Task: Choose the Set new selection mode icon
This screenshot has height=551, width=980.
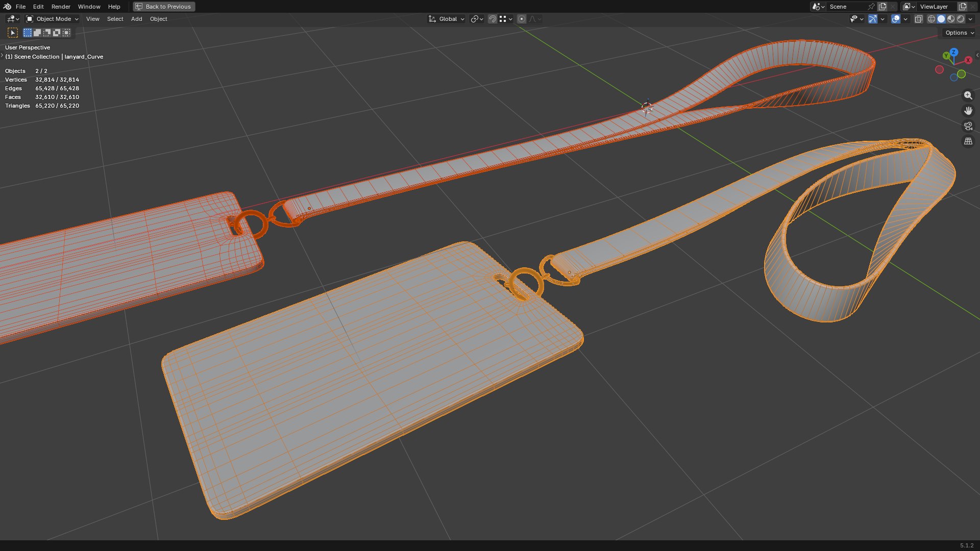Action: click(x=28, y=33)
